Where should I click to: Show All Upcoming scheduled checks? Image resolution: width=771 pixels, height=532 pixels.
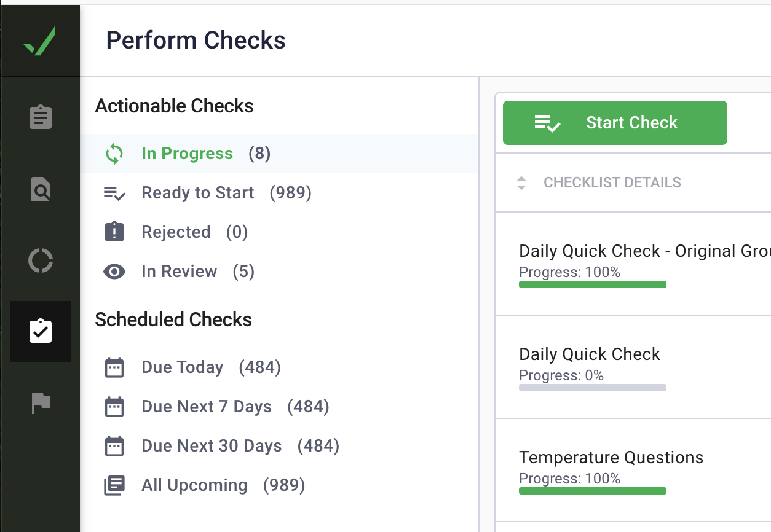click(x=194, y=485)
